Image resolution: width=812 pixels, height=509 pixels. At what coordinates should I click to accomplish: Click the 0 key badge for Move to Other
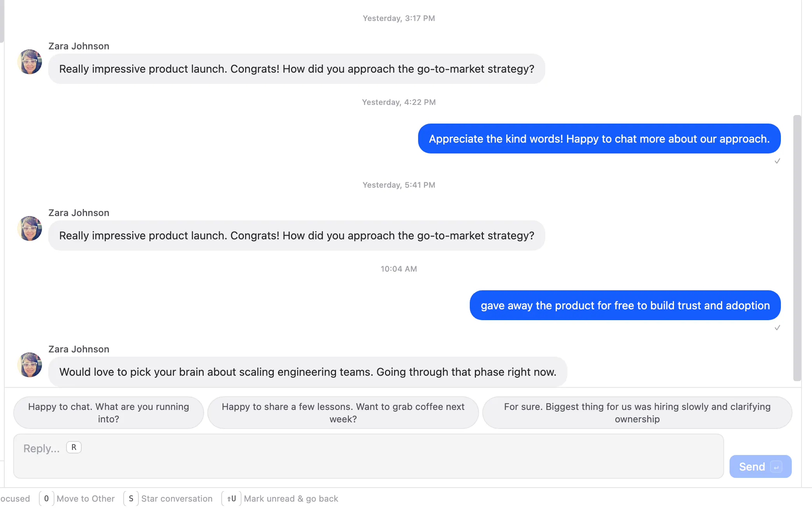click(x=46, y=499)
